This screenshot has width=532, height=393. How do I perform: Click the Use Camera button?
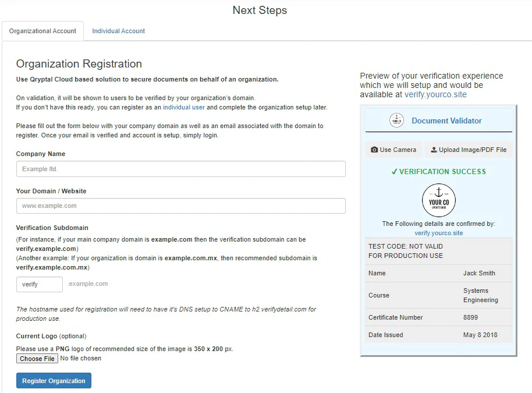point(393,150)
